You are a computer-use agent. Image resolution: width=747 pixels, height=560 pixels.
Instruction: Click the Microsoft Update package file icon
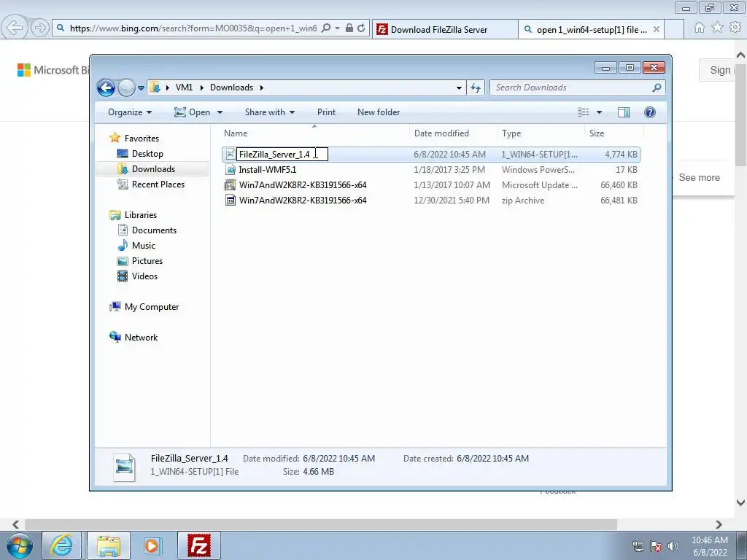pyautogui.click(x=230, y=185)
